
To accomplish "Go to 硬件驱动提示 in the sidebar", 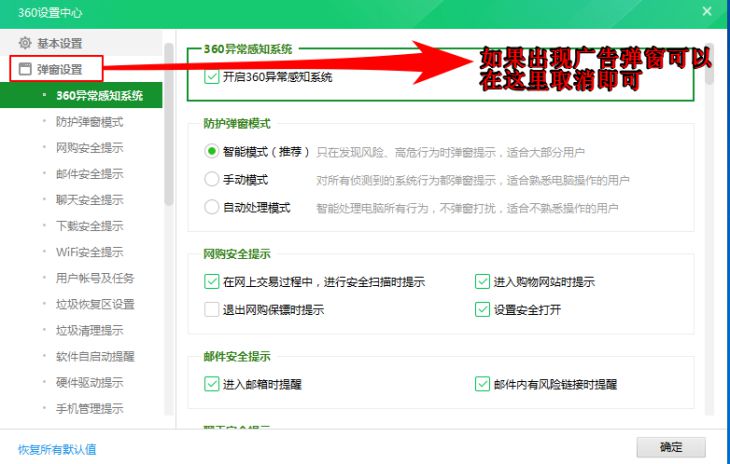I will click(x=89, y=383).
